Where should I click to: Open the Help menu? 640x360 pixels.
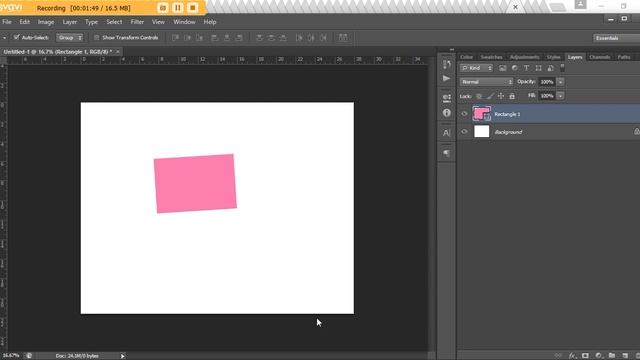pos(210,22)
